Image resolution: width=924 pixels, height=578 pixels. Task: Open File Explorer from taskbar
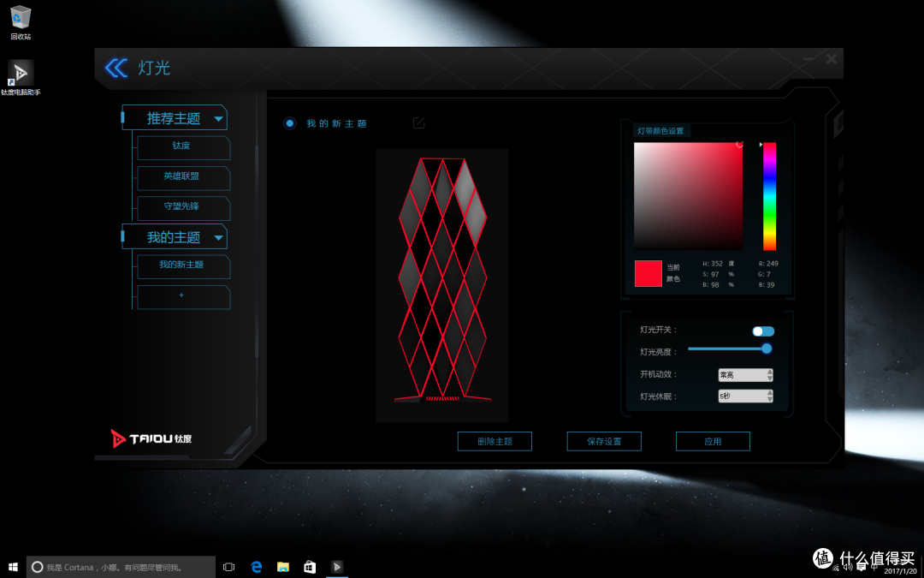point(283,567)
